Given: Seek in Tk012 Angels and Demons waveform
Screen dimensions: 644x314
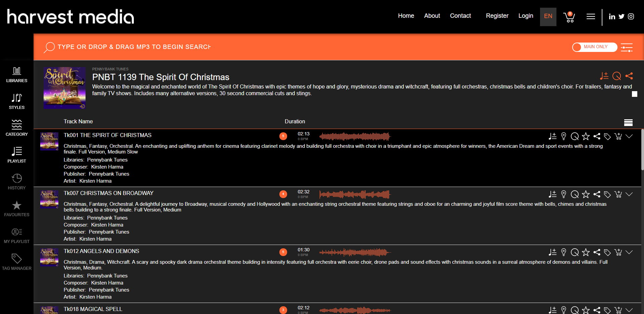Looking at the screenshot, I should [355, 252].
